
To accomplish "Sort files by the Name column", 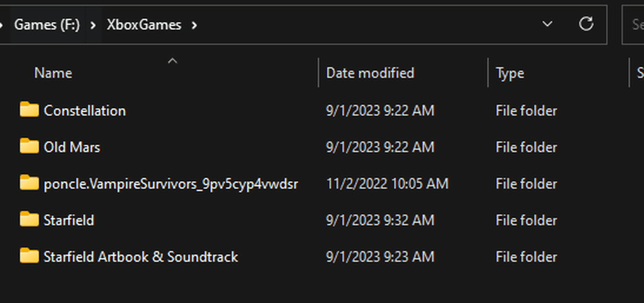I will pyautogui.click(x=53, y=73).
